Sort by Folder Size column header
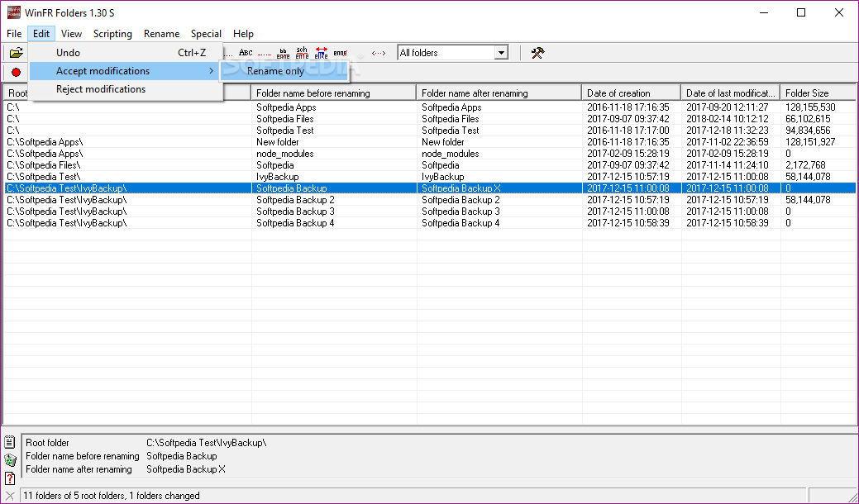The height and width of the screenshot is (504, 859). [x=818, y=93]
